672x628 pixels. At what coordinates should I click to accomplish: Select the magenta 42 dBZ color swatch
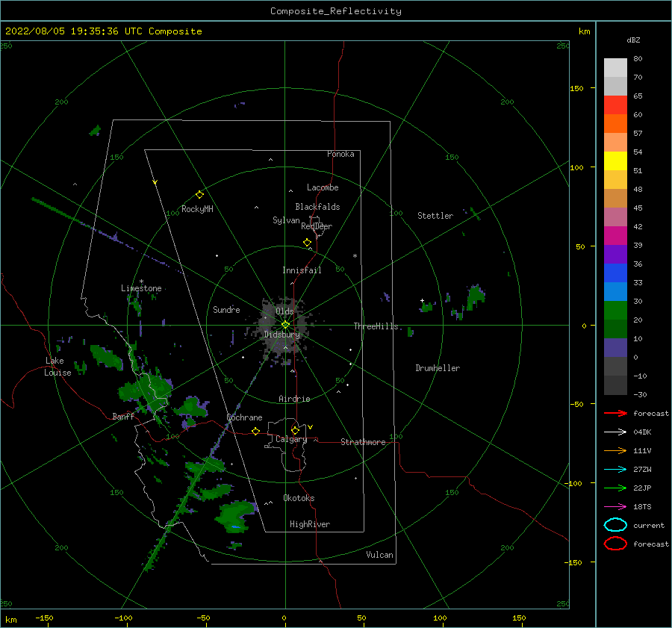(x=615, y=236)
